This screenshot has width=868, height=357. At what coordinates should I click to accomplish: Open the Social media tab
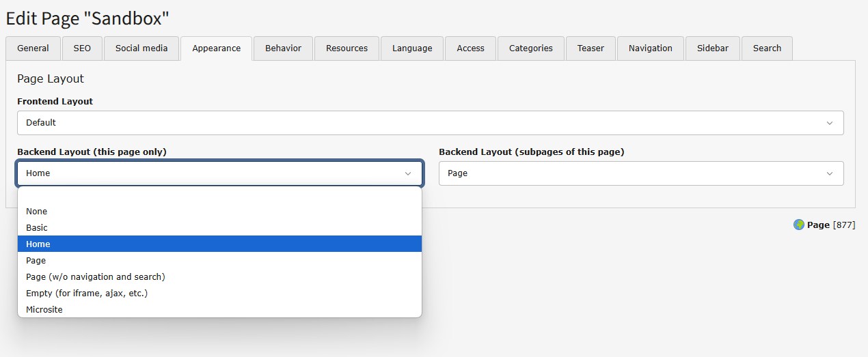(x=141, y=48)
